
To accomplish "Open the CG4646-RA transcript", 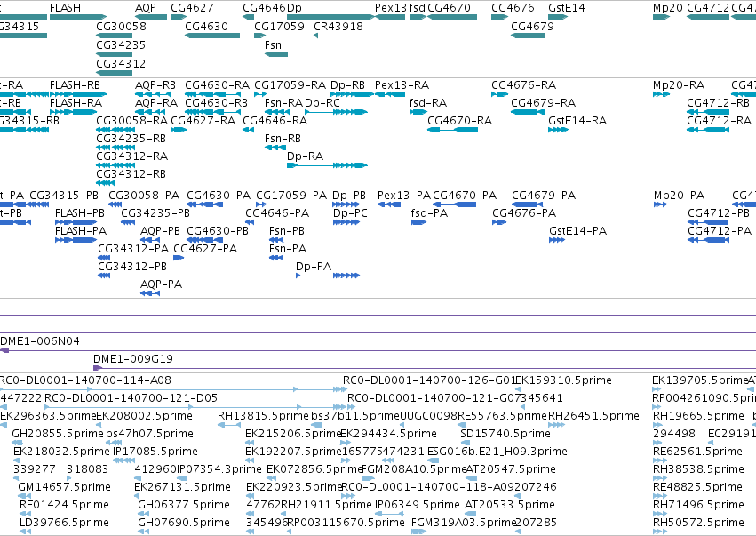I will [x=249, y=130].
